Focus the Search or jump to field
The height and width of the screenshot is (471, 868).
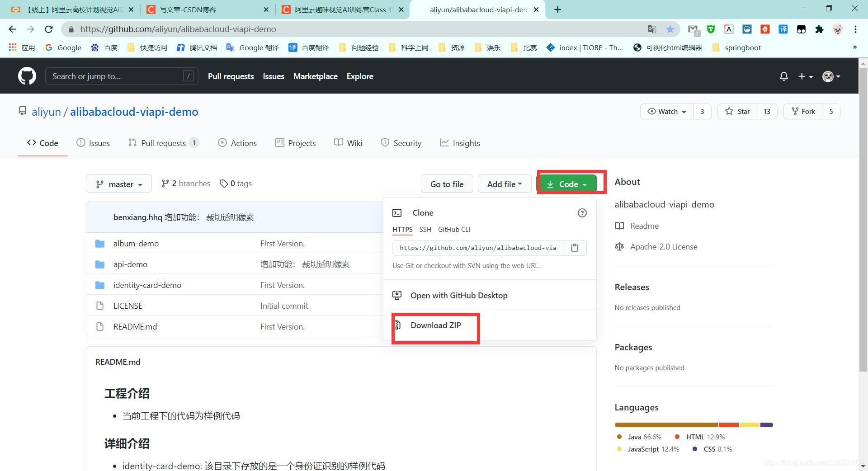click(122, 76)
